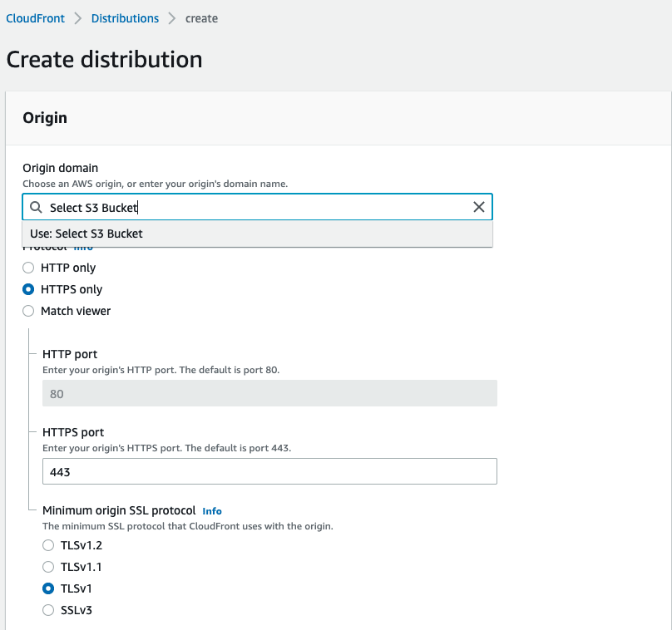672x630 pixels.
Task: Click the 'HTTPS port' label
Action: click(x=73, y=432)
